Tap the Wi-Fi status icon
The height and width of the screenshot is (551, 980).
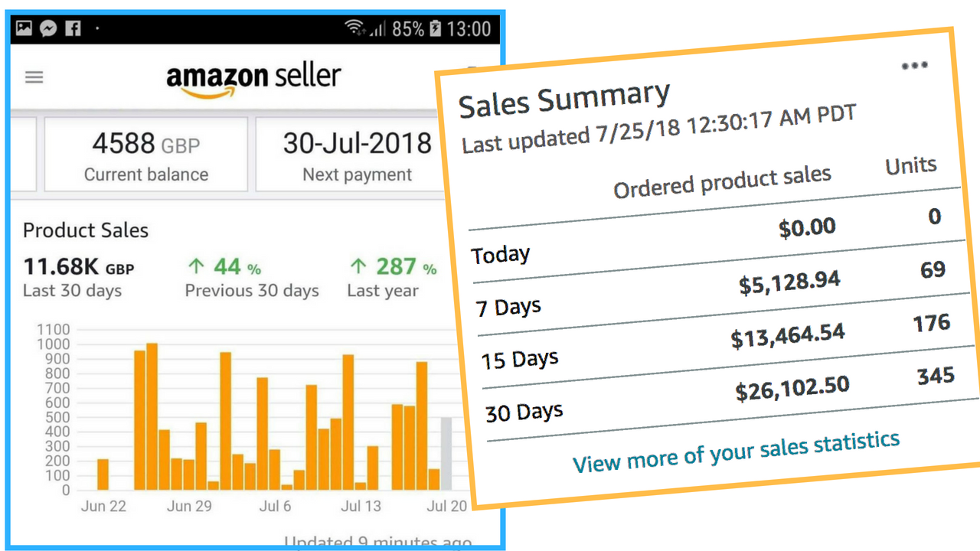coord(354,29)
